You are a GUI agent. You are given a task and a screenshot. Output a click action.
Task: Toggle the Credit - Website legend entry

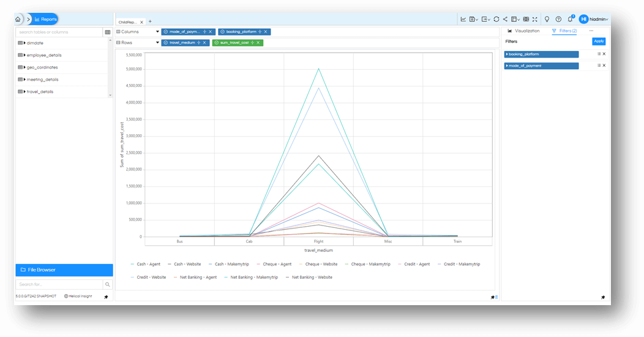click(x=148, y=278)
